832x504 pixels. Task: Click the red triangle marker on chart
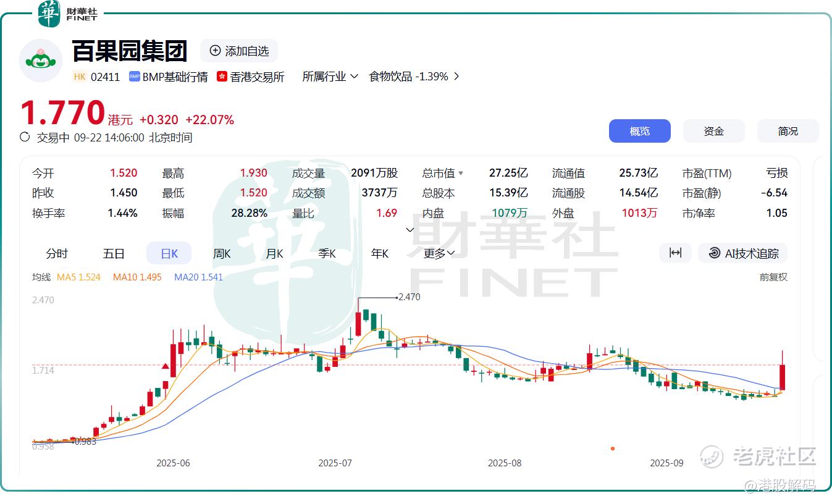[x=166, y=366]
